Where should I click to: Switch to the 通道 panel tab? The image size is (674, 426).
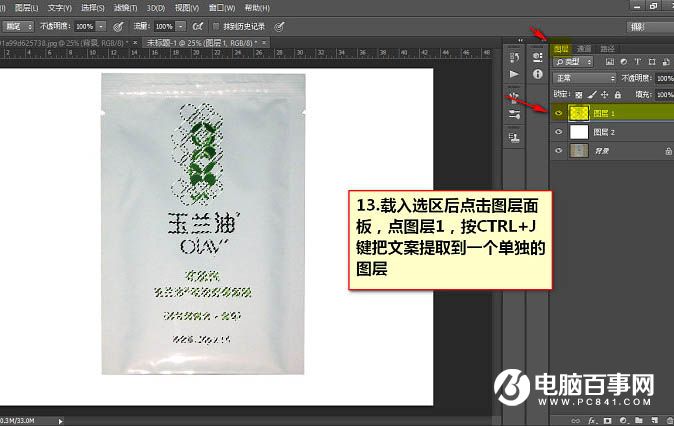(584, 49)
